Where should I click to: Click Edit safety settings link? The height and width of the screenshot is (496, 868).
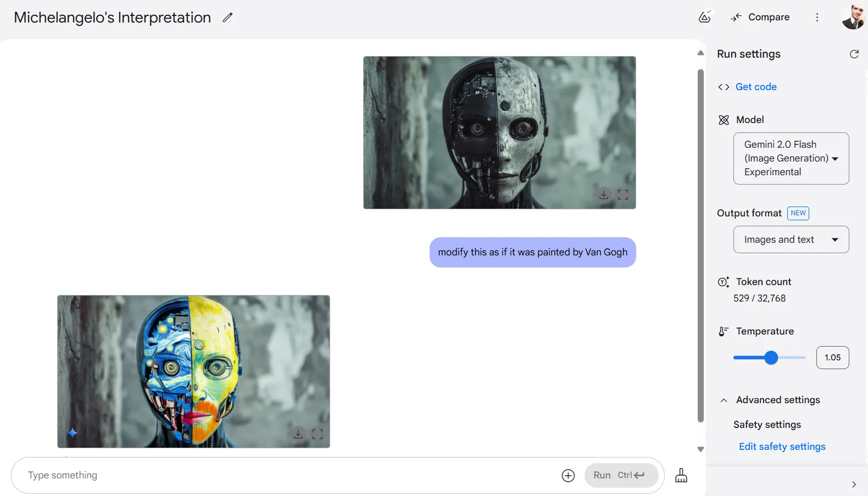click(x=782, y=447)
